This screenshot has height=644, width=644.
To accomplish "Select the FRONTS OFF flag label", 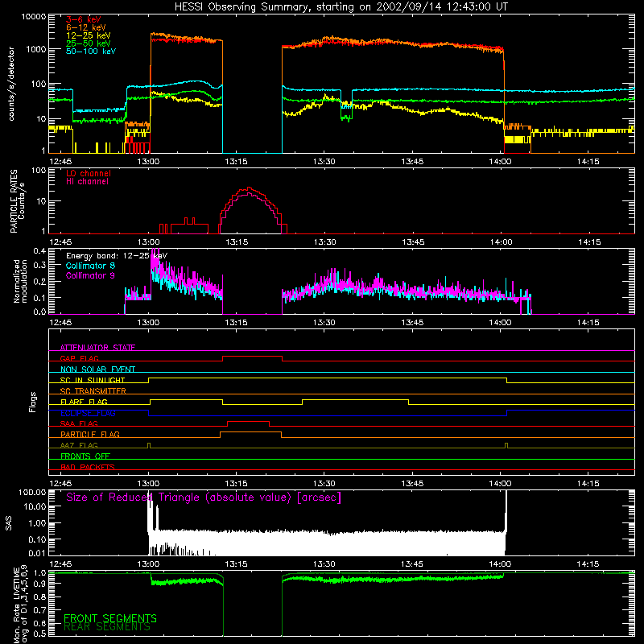I will pos(85,456).
